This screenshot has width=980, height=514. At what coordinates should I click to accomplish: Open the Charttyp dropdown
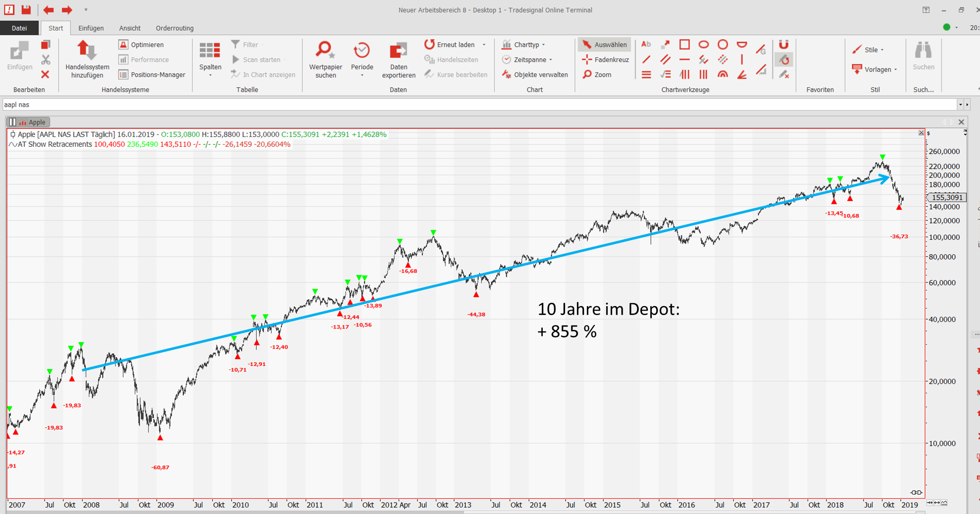(524, 45)
